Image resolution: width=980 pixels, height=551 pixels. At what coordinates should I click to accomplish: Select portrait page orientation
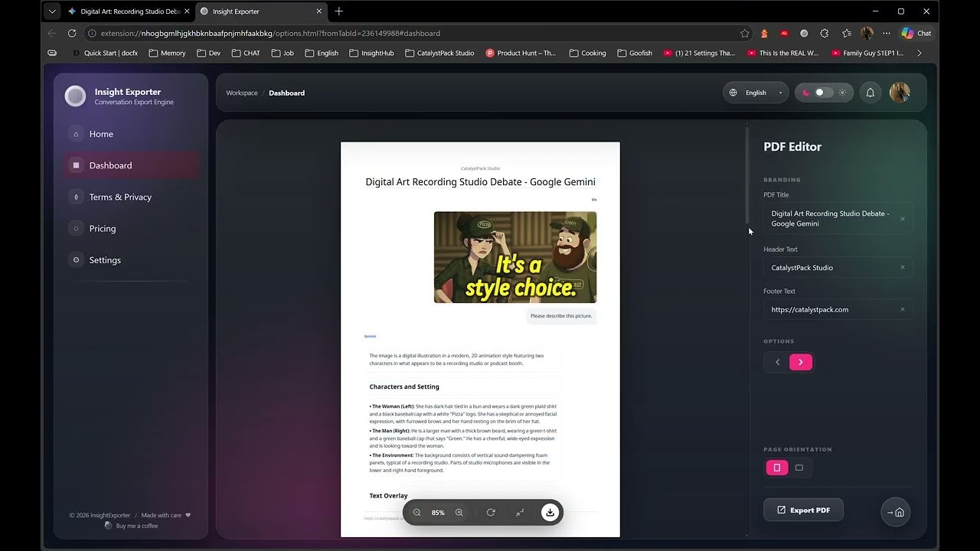777,468
